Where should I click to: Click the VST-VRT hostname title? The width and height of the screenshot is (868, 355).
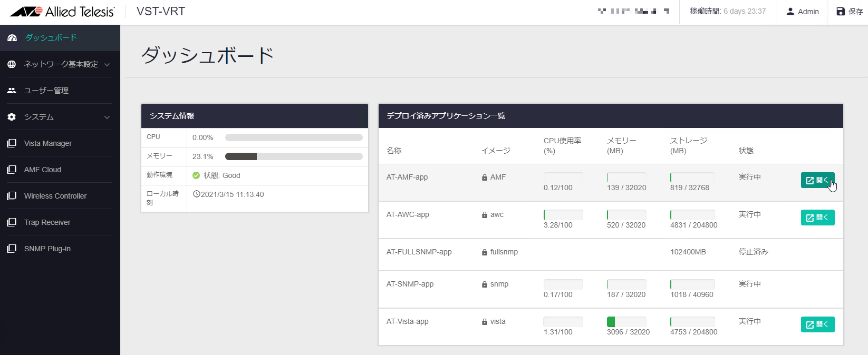point(161,11)
